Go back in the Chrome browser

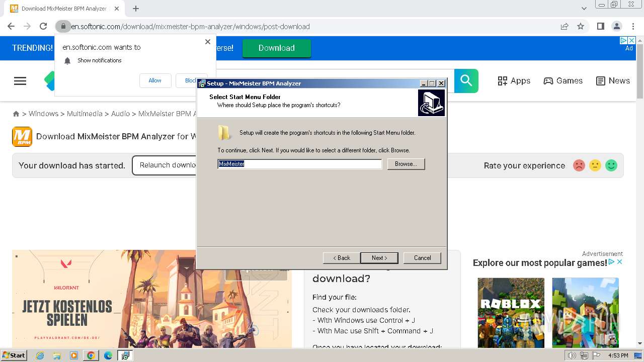[x=11, y=26]
